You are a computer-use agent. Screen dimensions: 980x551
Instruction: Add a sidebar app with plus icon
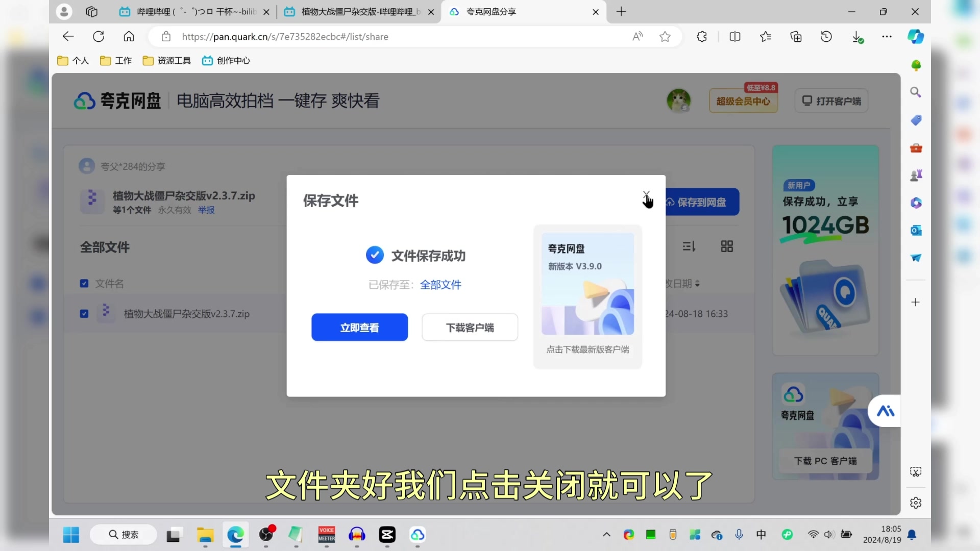click(916, 303)
